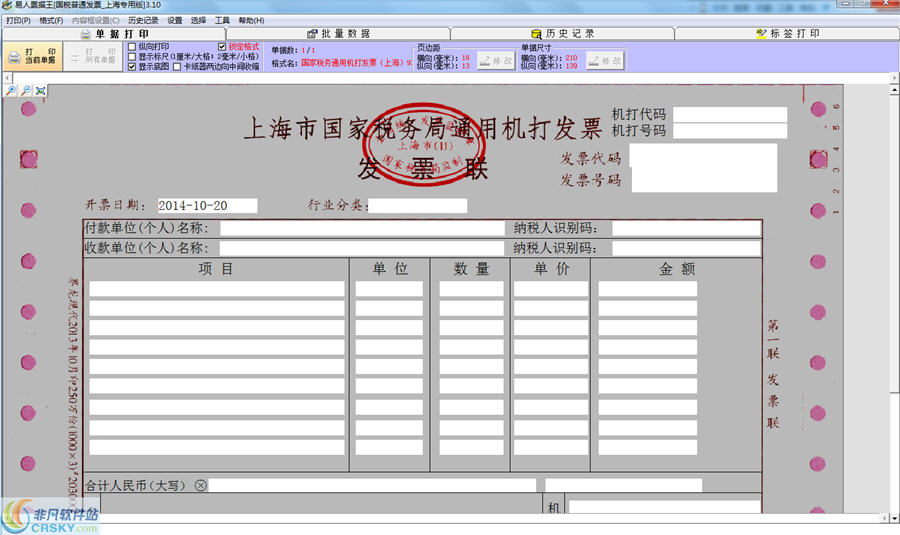Image resolution: width=900 pixels, height=535 pixels.
Task: Click the 开票日期 date field 2014-10-20
Action: [x=207, y=206]
